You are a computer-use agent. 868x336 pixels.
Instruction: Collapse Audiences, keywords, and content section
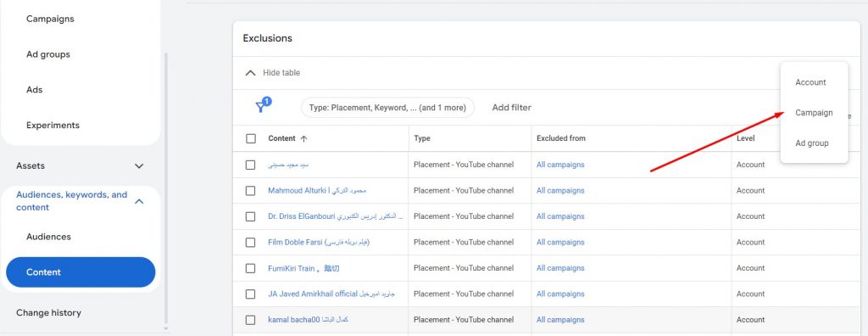pos(140,201)
